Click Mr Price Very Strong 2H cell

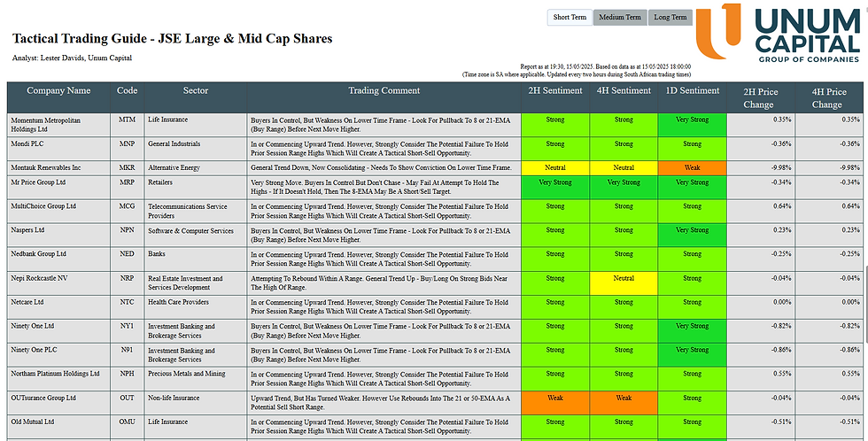tap(555, 188)
